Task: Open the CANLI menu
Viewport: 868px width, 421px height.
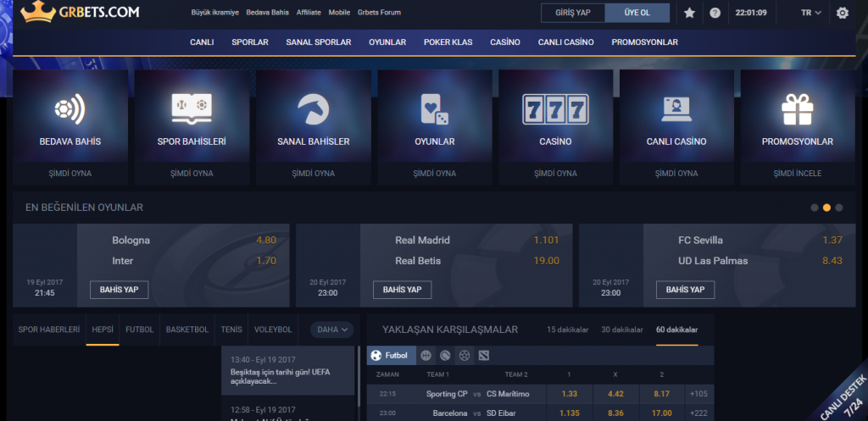Action: pyautogui.click(x=202, y=42)
